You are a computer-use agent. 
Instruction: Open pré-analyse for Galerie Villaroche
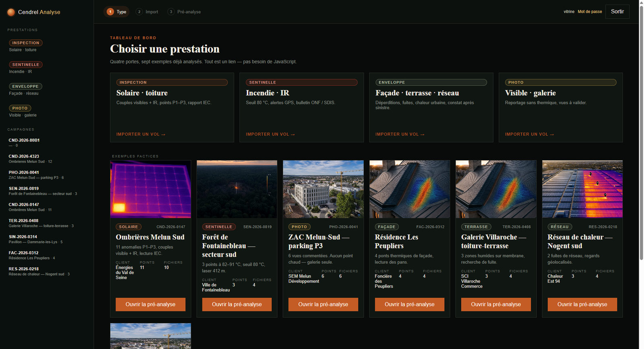pos(496,304)
